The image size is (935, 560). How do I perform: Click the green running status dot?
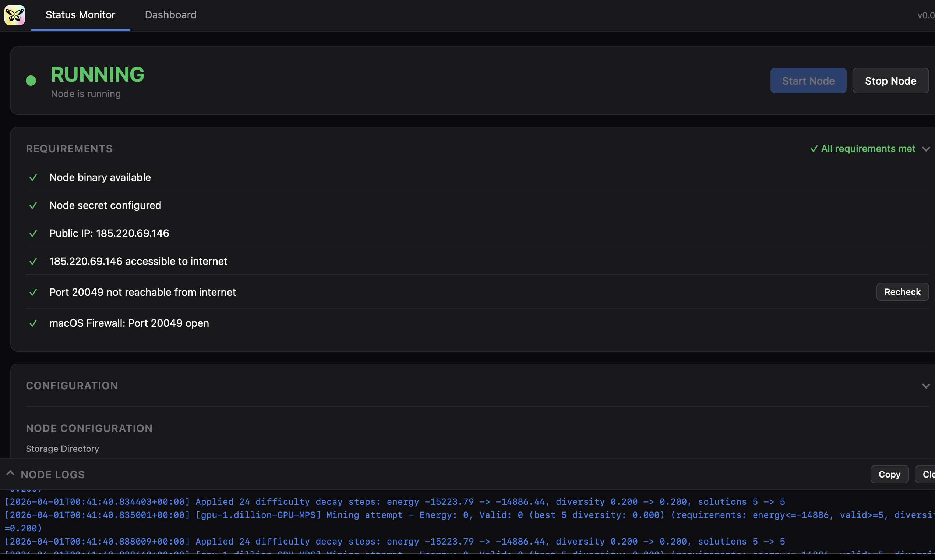click(31, 80)
